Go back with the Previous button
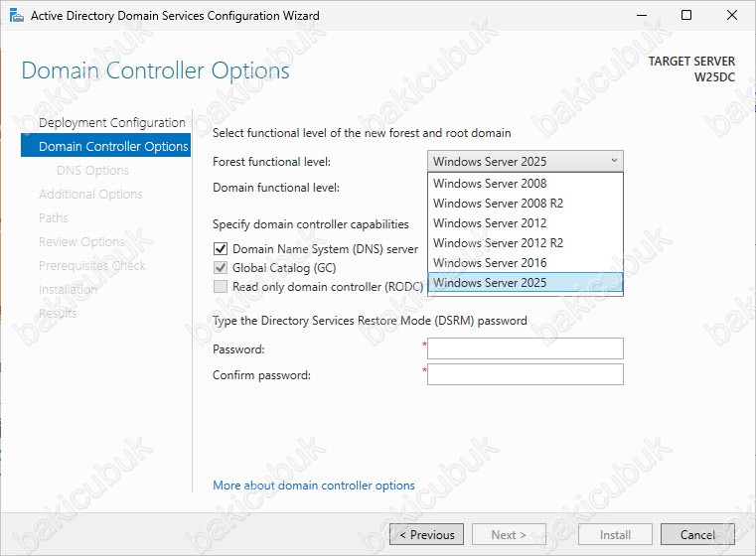The width and height of the screenshot is (756, 556). tap(427, 534)
